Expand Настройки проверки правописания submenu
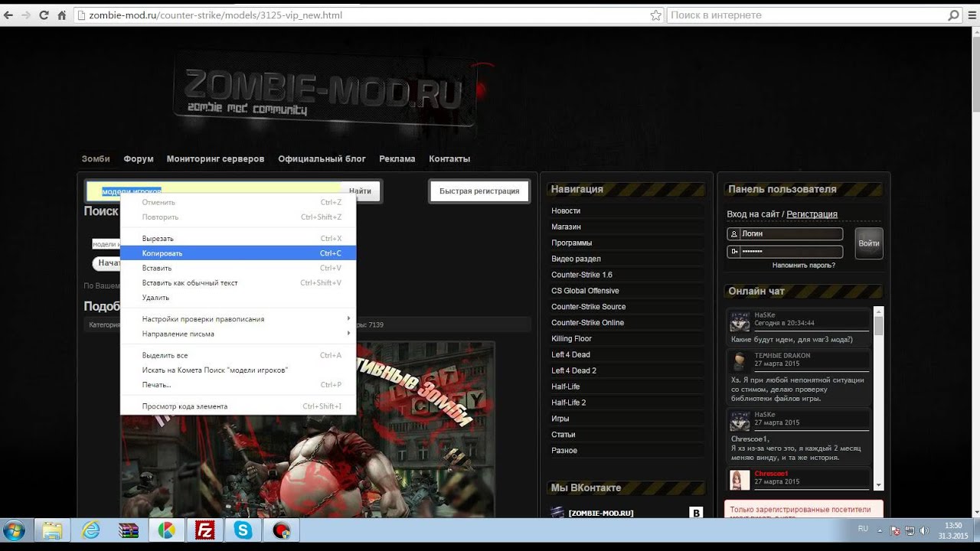 (x=238, y=319)
